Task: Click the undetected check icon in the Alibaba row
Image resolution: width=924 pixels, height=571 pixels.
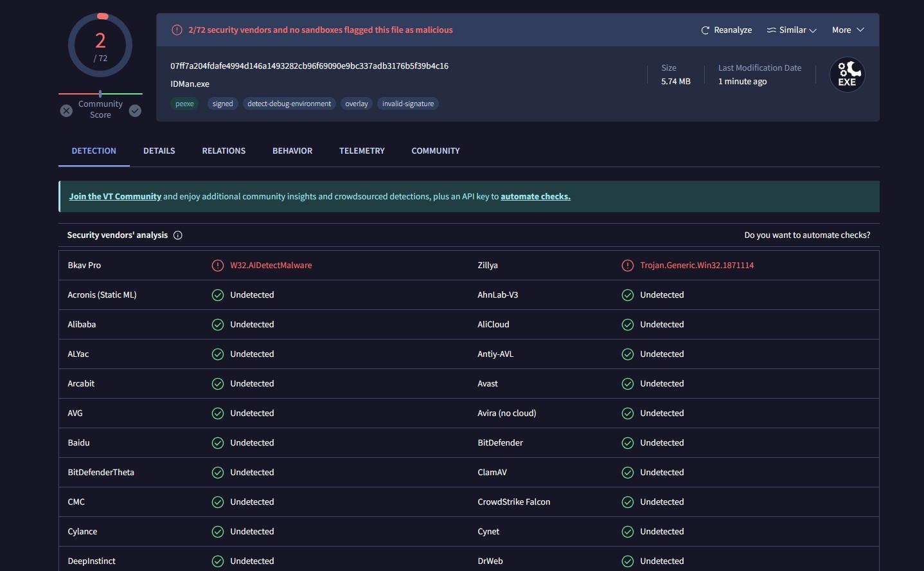Action: [x=218, y=325]
